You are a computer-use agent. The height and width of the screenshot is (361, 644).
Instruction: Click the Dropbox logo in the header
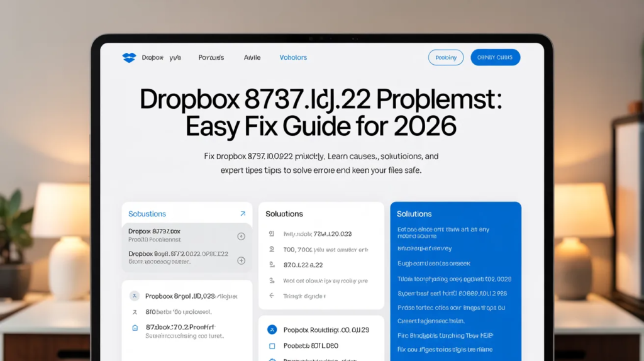[129, 58]
